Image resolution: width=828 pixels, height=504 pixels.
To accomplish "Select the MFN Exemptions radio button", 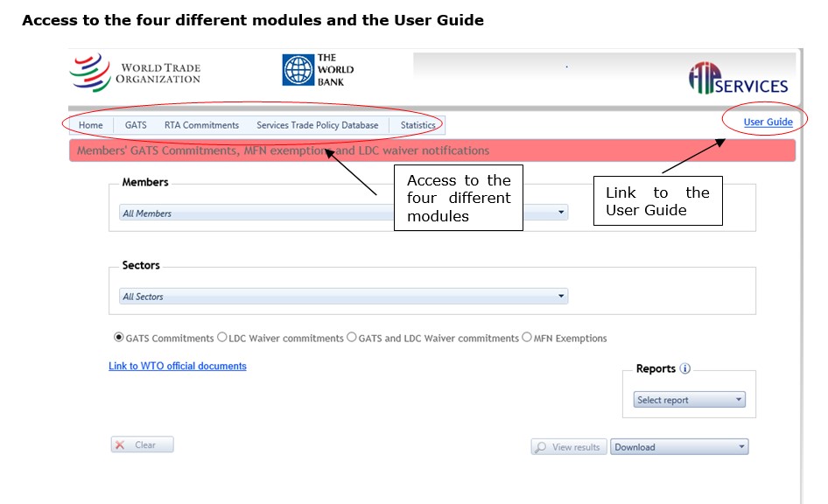I will coord(527,337).
